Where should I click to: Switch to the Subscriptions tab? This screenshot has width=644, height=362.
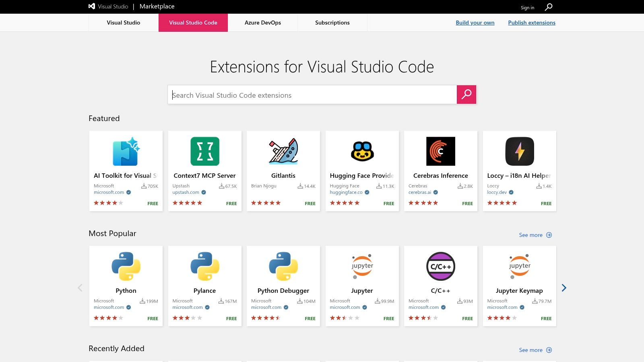[x=332, y=23]
